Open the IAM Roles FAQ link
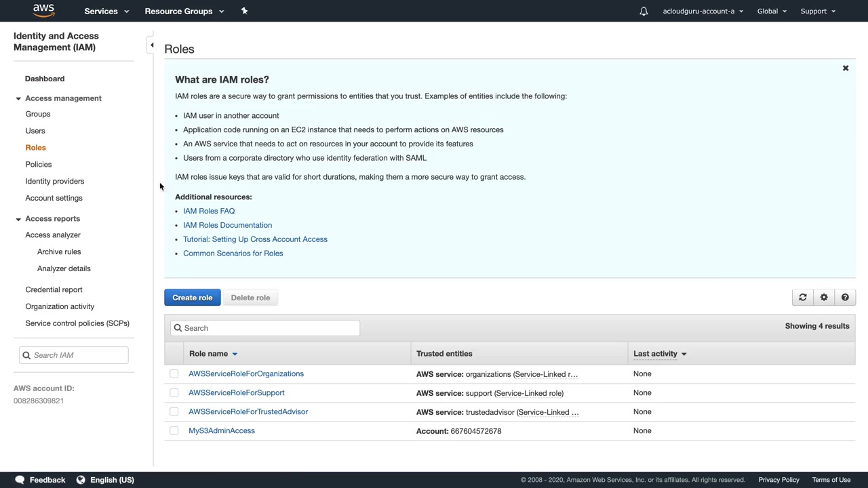 [209, 211]
